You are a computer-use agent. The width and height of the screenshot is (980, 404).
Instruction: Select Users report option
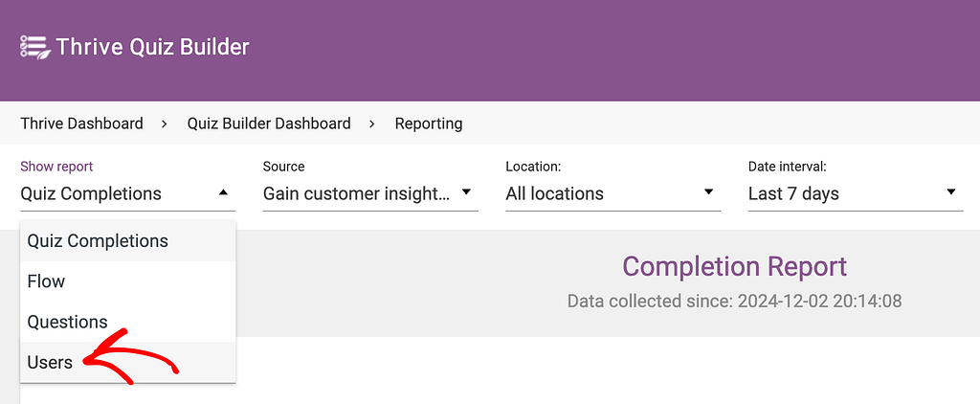128,362
